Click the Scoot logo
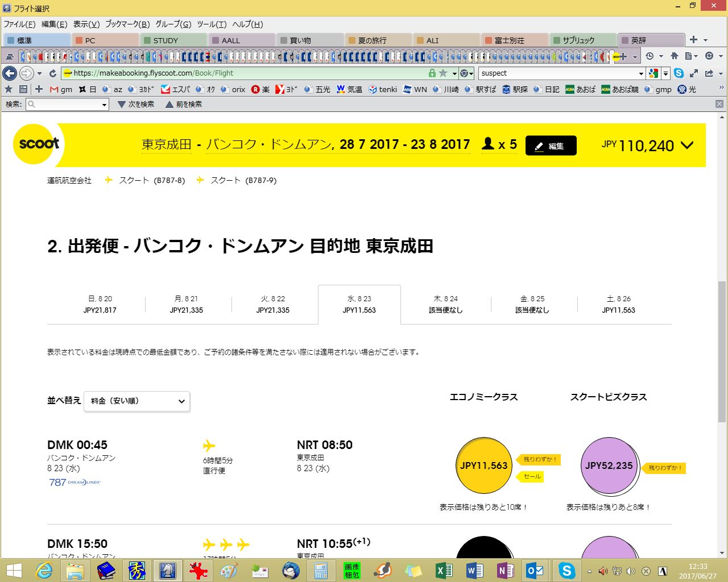Viewport: 728px width, 582px height. click(x=38, y=144)
